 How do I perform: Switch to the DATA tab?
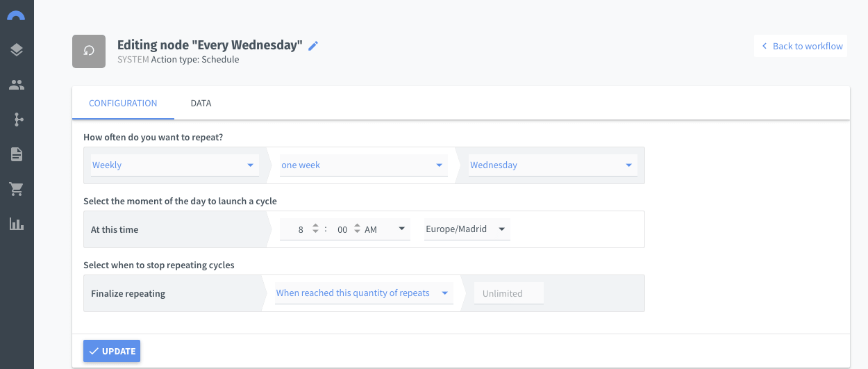[201, 103]
